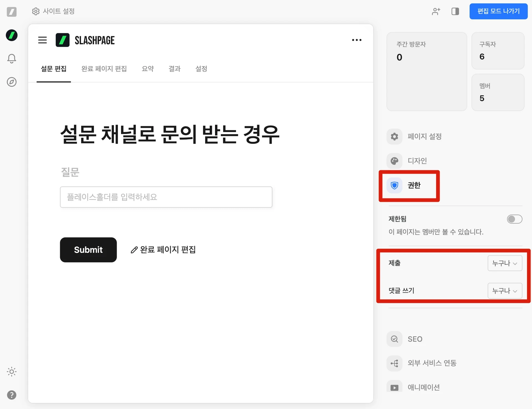
Task: Click the notification bell icon
Action: pyautogui.click(x=12, y=58)
